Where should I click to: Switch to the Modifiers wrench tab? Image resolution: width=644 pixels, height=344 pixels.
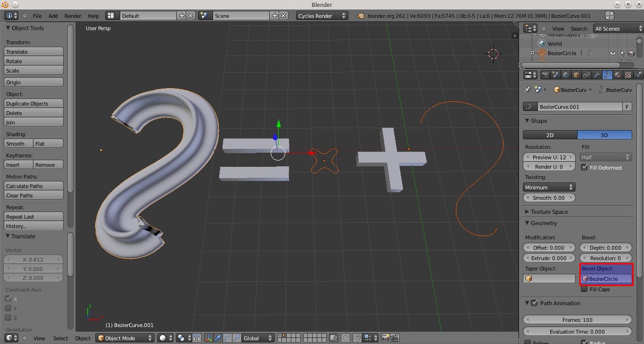click(597, 75)
